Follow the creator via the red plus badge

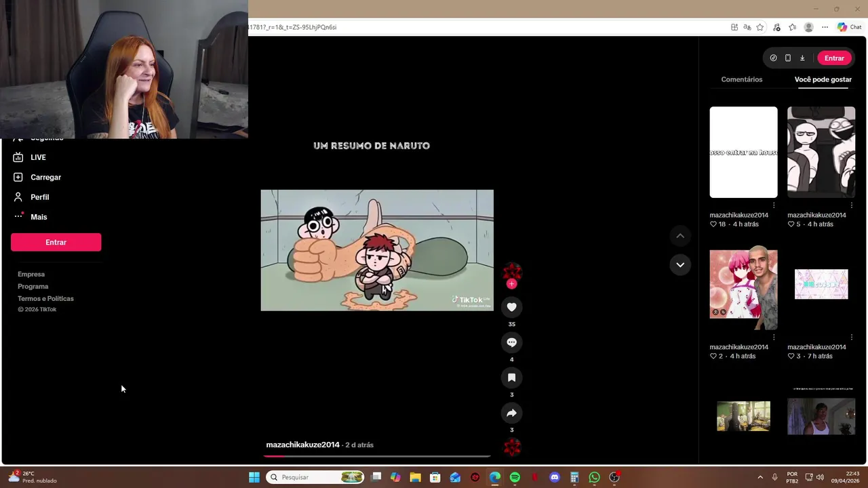point(511,284)
